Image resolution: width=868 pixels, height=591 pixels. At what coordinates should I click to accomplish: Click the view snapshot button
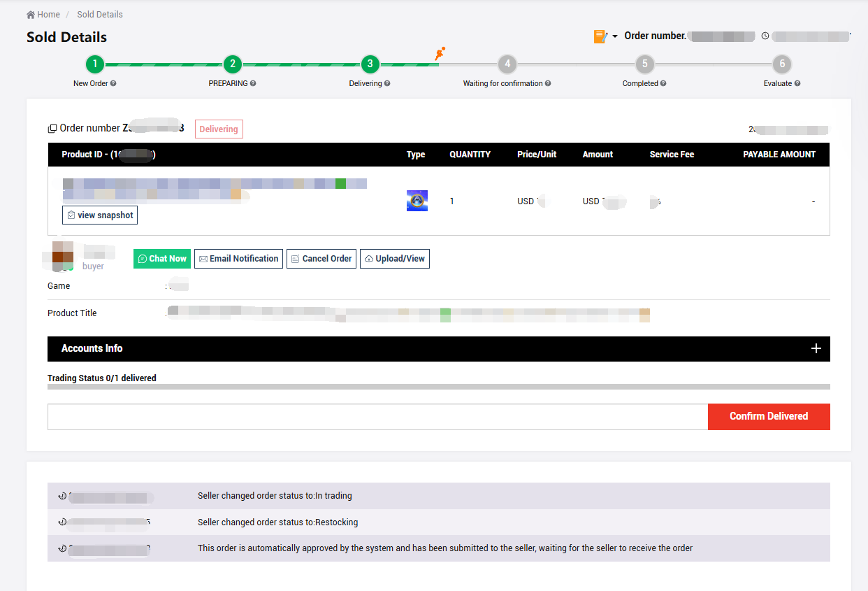[100, 215]
